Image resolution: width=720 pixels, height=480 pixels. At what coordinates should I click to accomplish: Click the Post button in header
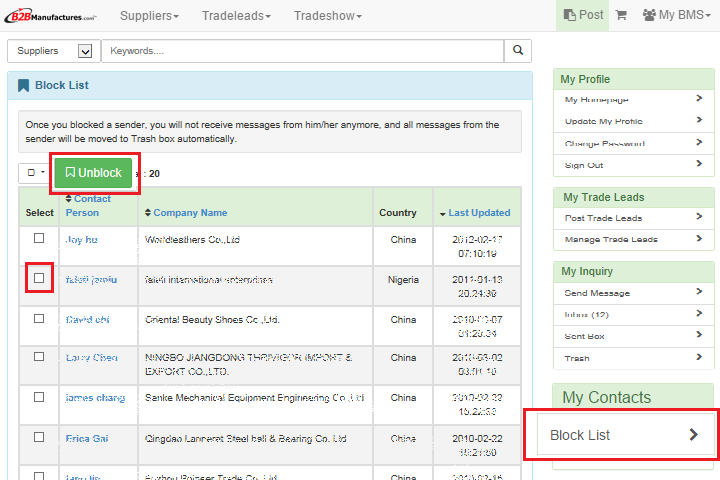click(x=583, y=15)
